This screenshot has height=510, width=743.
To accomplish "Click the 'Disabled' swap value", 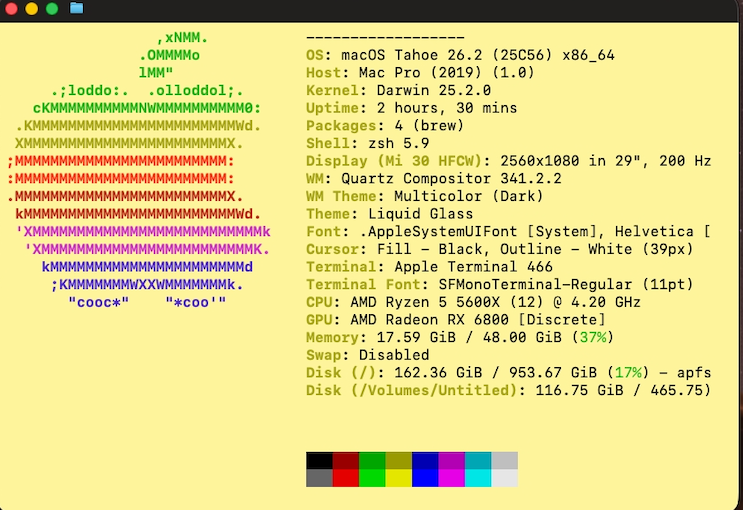I will [394, 355].
